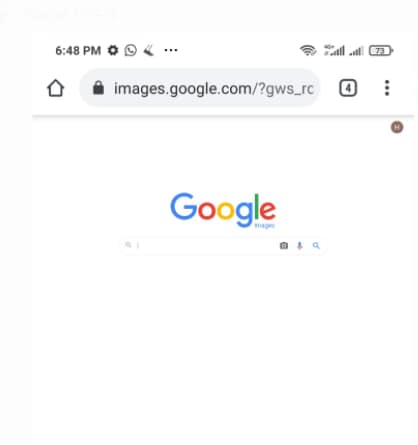The image size is (418, 445).
Task: Click the padlock site security icon
Action: click(x=98, y=88)
